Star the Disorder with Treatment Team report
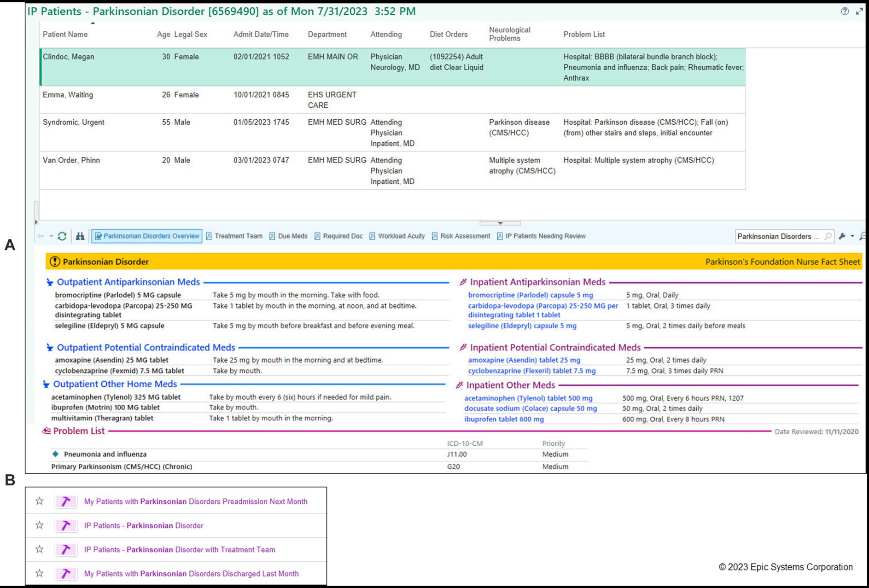This screenshot has height=588, width=869. (40, 549)
